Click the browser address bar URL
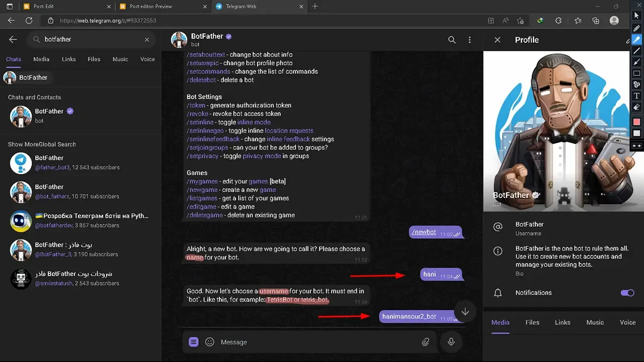 pos(108,21)
